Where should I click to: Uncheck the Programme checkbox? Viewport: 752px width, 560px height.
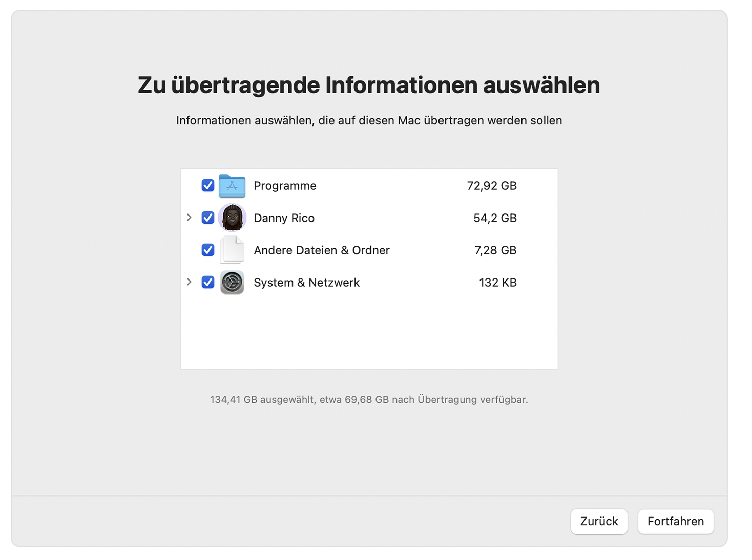coord(207,186)
